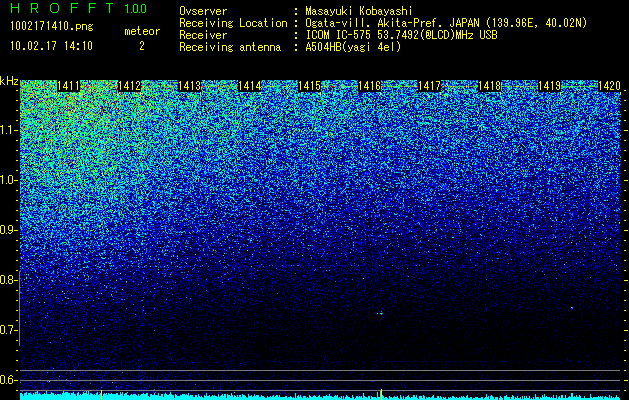Click the 0.7 kHz axis label
Image resolution: width=629 pixels, height=400 pixels.
8,330
